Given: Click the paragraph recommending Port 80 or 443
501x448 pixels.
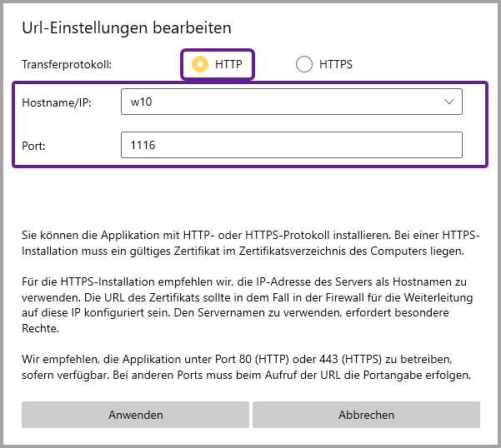Looking at the screenshot, I should click(x=249, y=366).
